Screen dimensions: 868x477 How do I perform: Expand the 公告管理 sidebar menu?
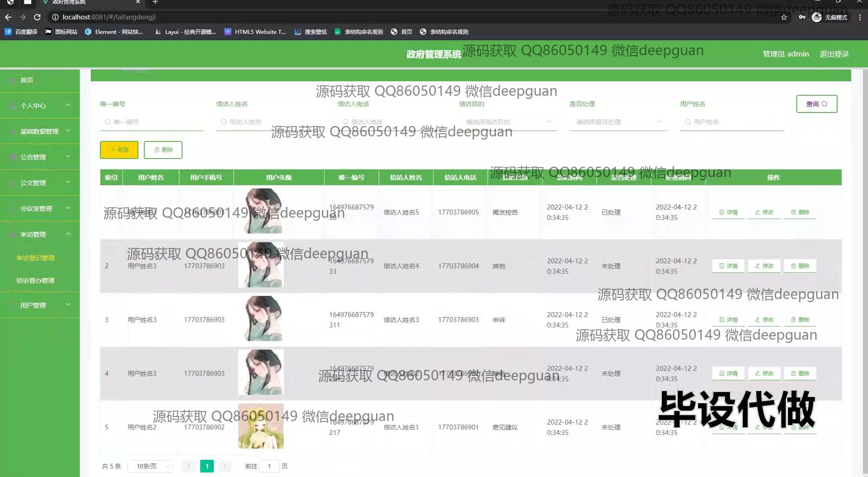click(x=40, y=157)
